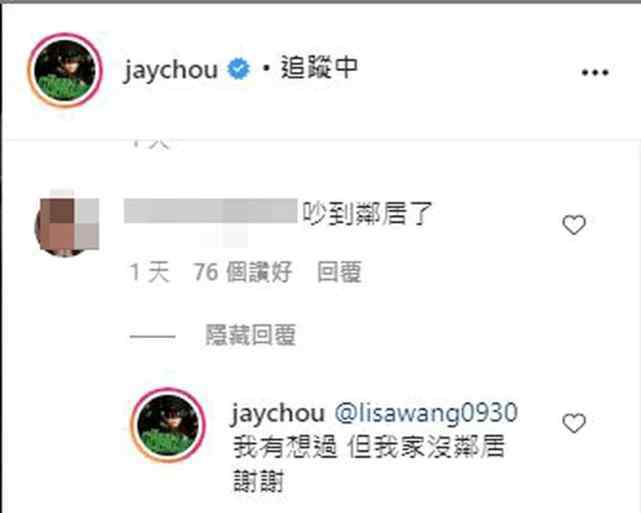Viewport: 641px width, 513px height.
Task: Open the three-dot more options menu
Action: coord(595,73)
